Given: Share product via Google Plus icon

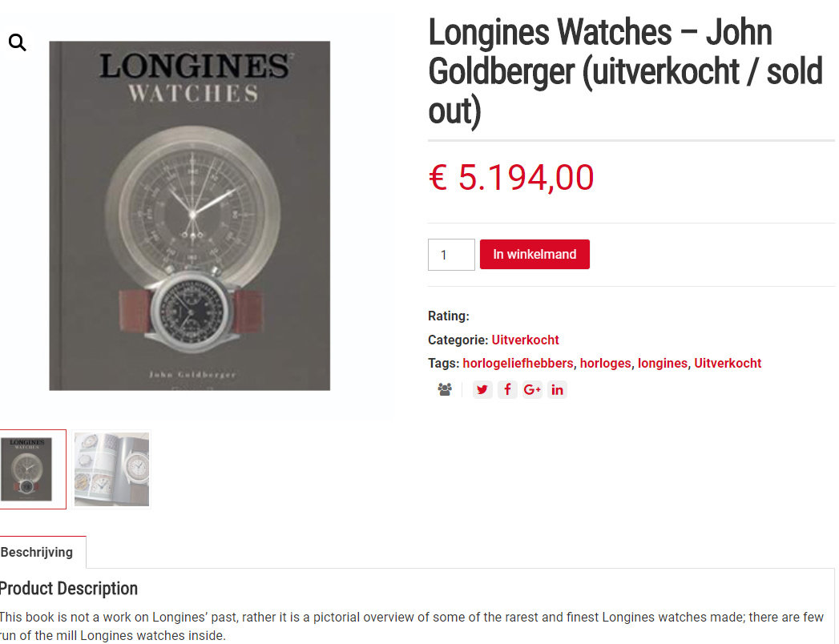Looking at the screenshot, I should click(532, 389).
